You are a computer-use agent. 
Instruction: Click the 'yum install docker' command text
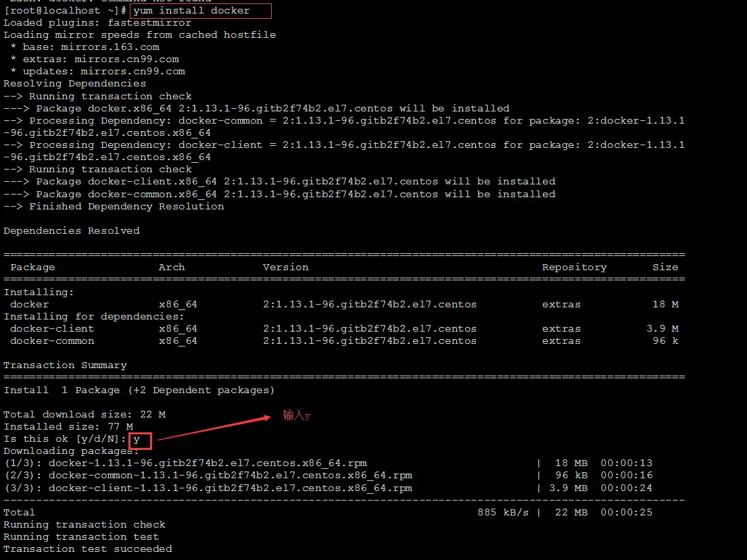pos(191,11)
